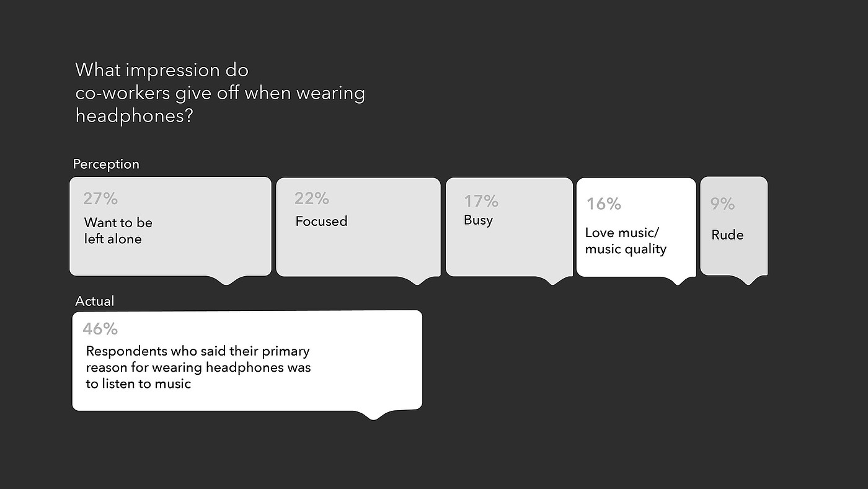The width and height of the screenshot is (868, 489).
Task: Click the bubble tail under the Busy card
Action: click(553, 280)
